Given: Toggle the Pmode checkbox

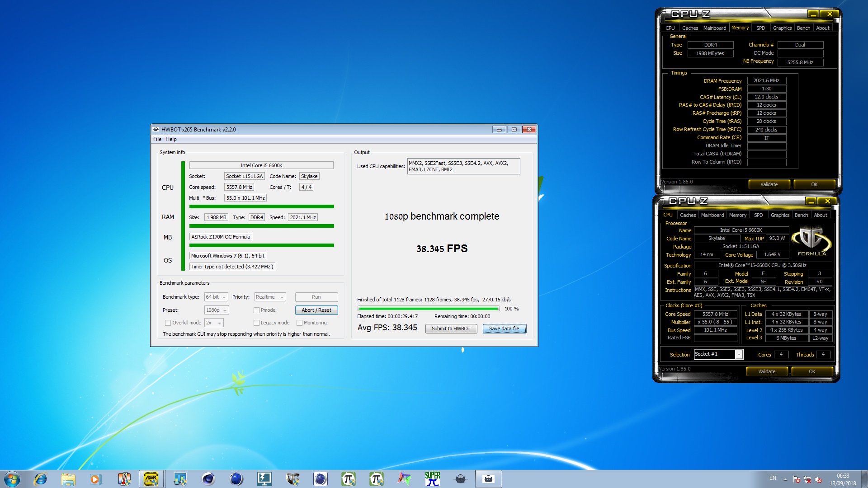Looking at the screenshot, I should pyautogui.click(x=256, y=310).
